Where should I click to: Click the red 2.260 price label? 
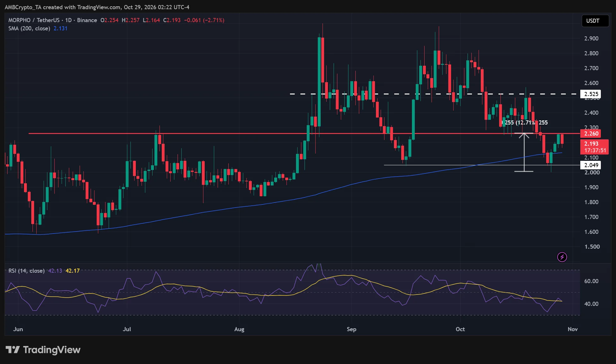(591, 134)
